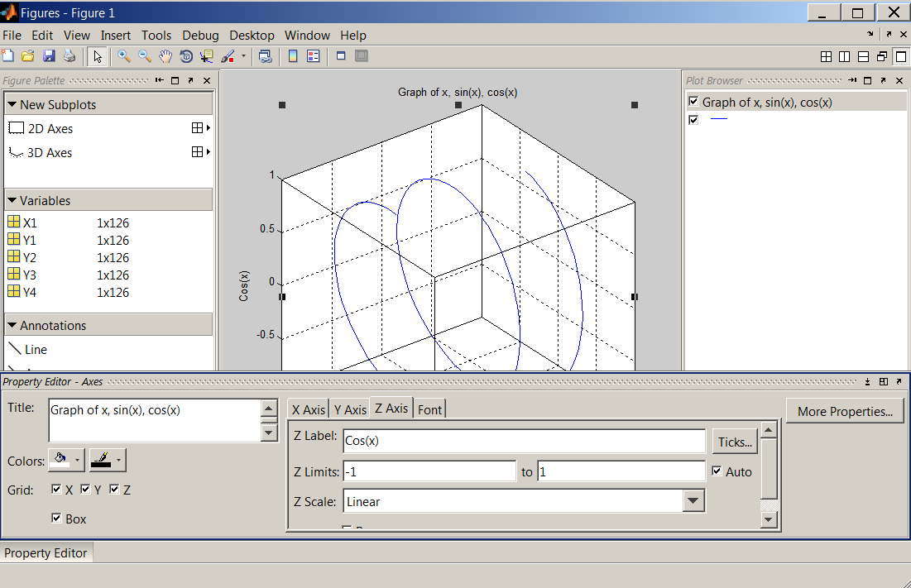The height and width of the screenshot is (588, 911).
Task: Select the Zoom Out tool
Action: coord(144,56)
